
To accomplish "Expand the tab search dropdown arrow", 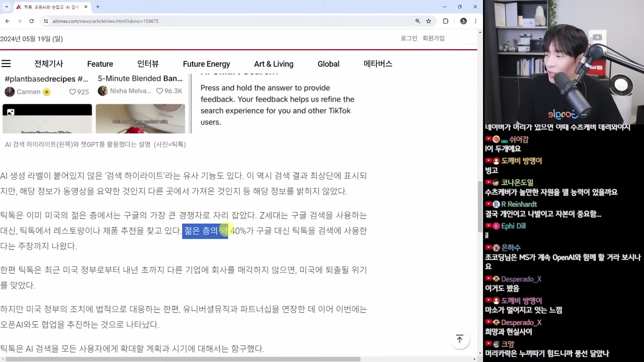I will [x=6, y=7].
